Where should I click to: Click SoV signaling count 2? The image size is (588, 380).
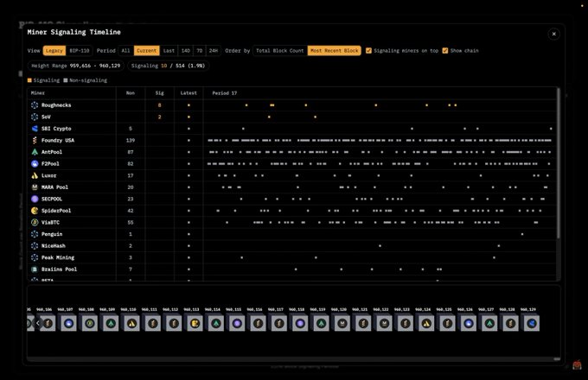click(x=159, y=117)
